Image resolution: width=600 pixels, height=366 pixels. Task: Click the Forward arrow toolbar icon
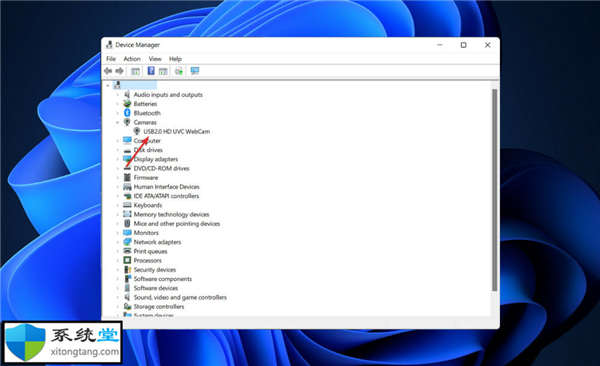tap(119, 71)
